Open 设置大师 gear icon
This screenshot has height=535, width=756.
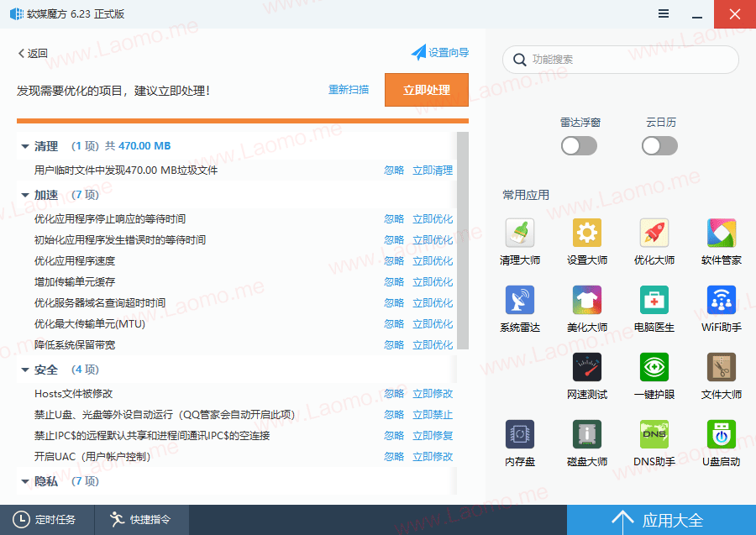click(x=587, y=233)
